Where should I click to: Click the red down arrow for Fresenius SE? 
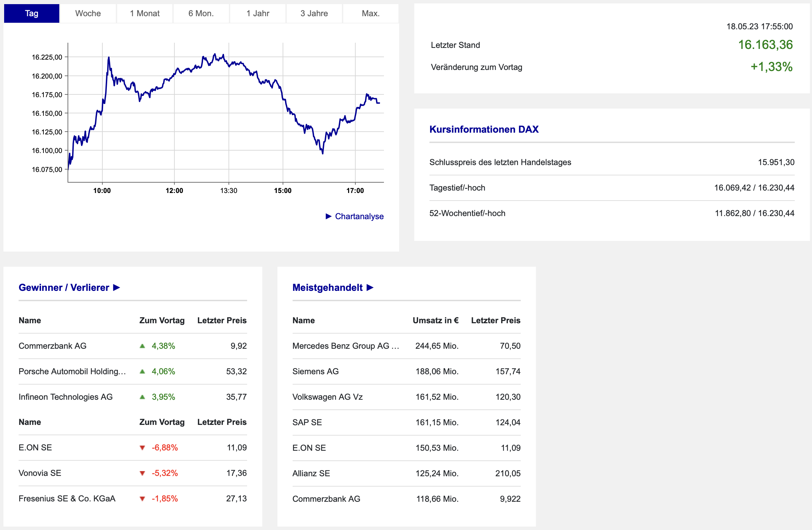coord(142,499)
